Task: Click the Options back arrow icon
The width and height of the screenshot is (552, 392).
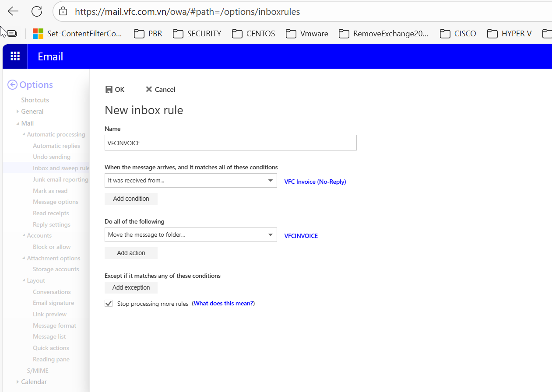Action: [13, 85]
